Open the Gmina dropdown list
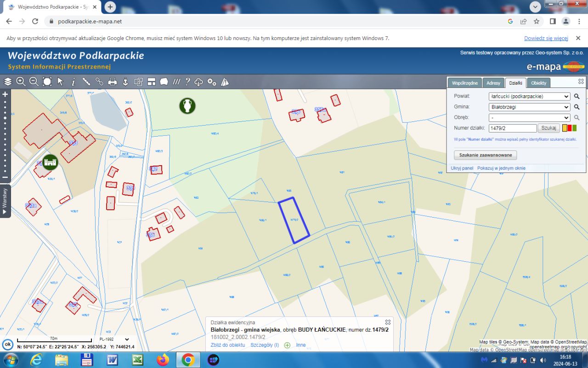The width and height of the screenshot is (588, 368). [x=529, y=107]
